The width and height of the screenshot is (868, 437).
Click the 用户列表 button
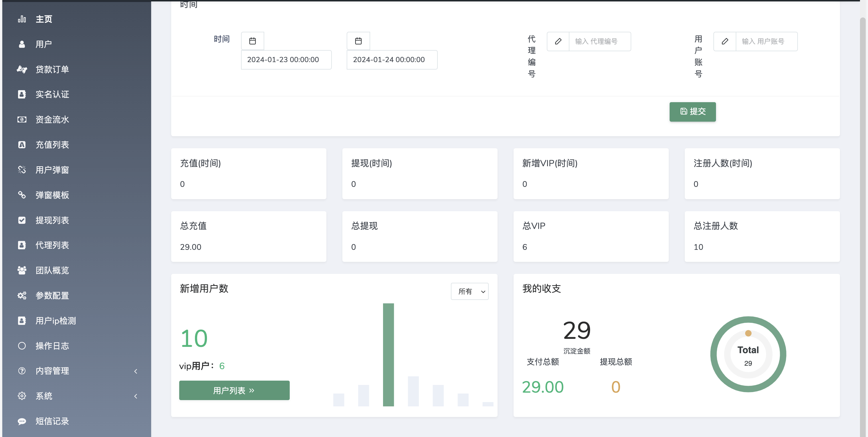pos(234,391)
